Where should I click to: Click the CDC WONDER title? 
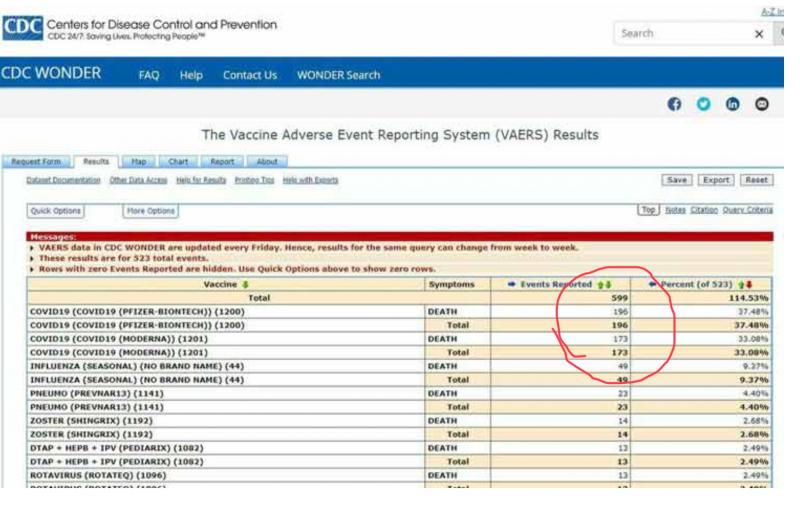pyautogui.click(x=51, y=73)
